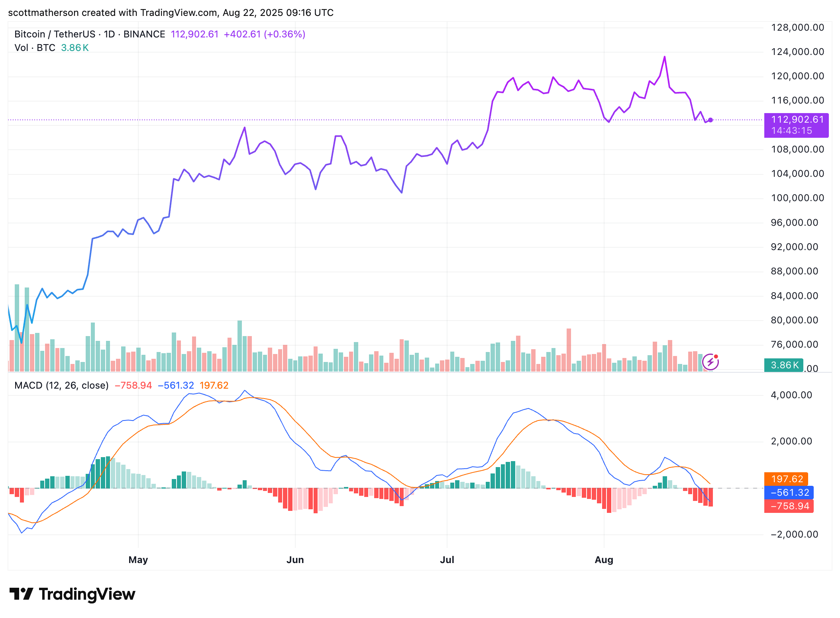Click the TradingView wordmark text at bottom
Screen dimensions: 840x618
tap(87, 594)
